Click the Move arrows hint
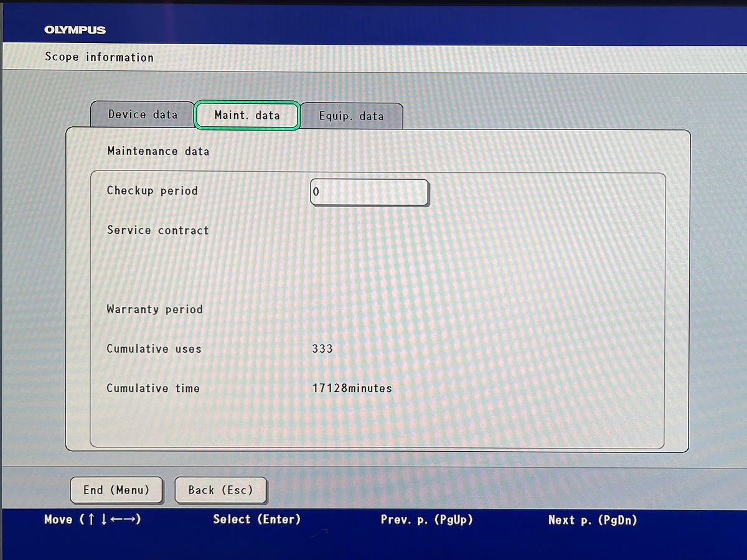Screen dimensions: 747x560 click(x=93, y=520)
